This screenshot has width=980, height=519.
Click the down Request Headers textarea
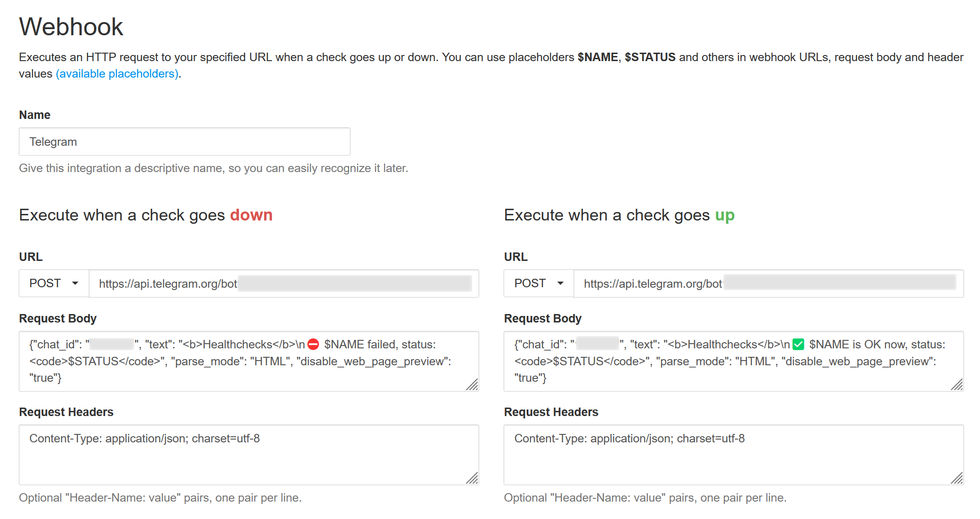(249, 455)
